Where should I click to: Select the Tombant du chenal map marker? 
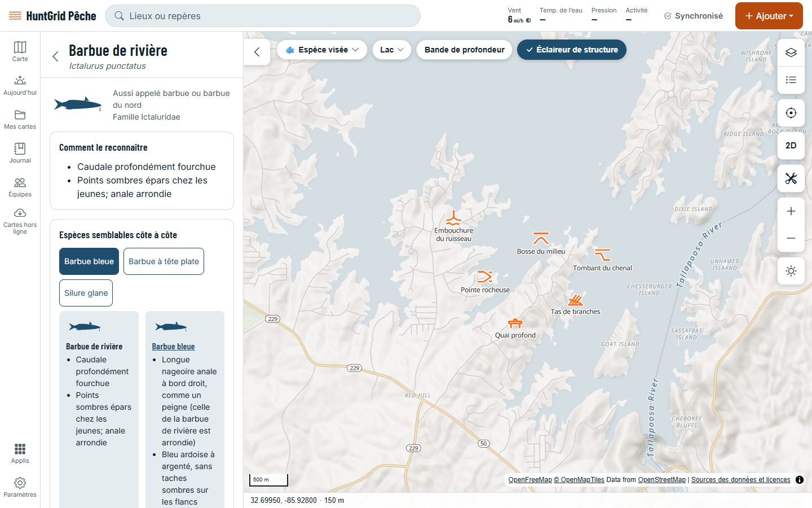pyautogui.click(x=602, y=255)
